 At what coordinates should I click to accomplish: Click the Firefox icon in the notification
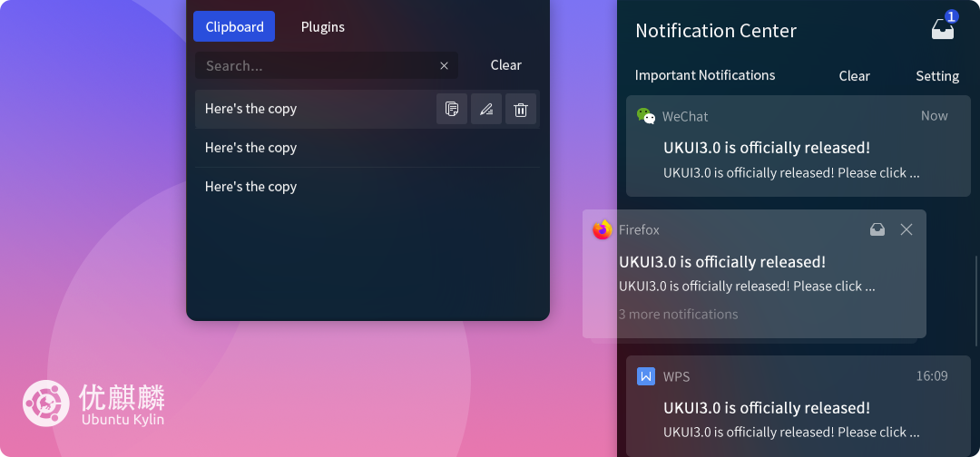tap(603, 229)
